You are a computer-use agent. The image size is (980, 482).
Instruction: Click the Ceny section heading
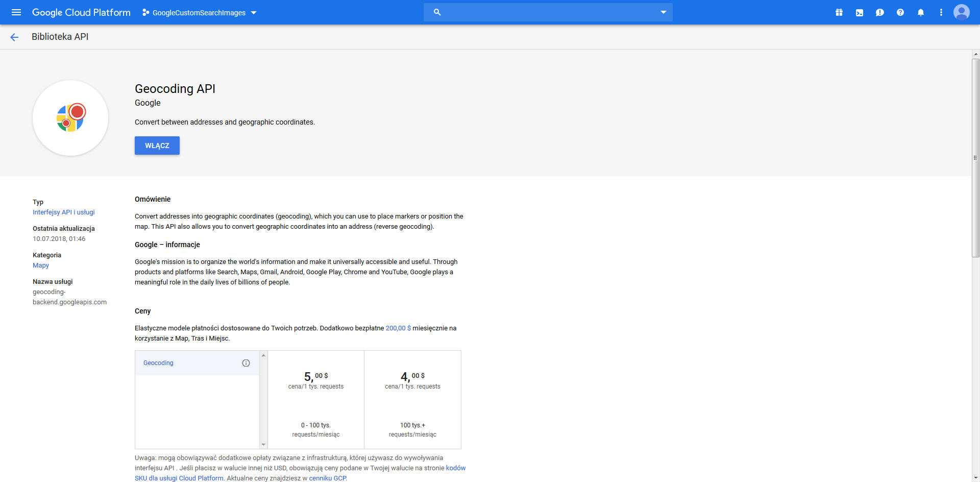(x=143, y=311)
